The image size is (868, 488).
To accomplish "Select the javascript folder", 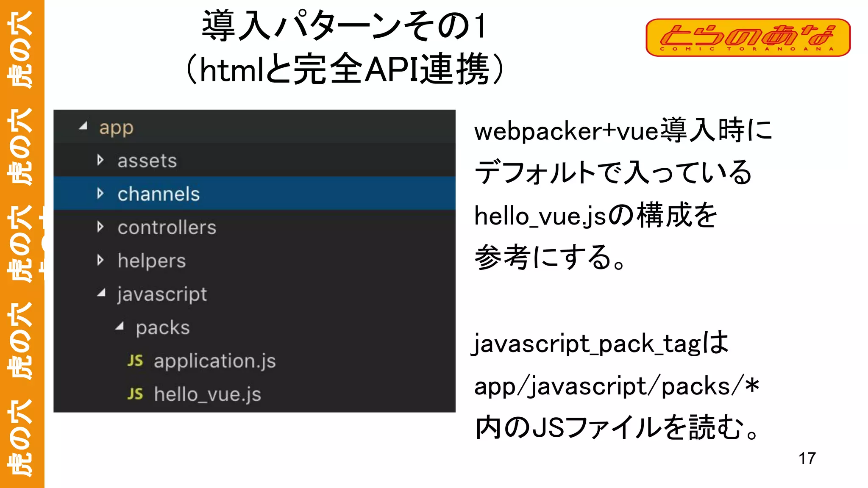I will coord(162,294).
